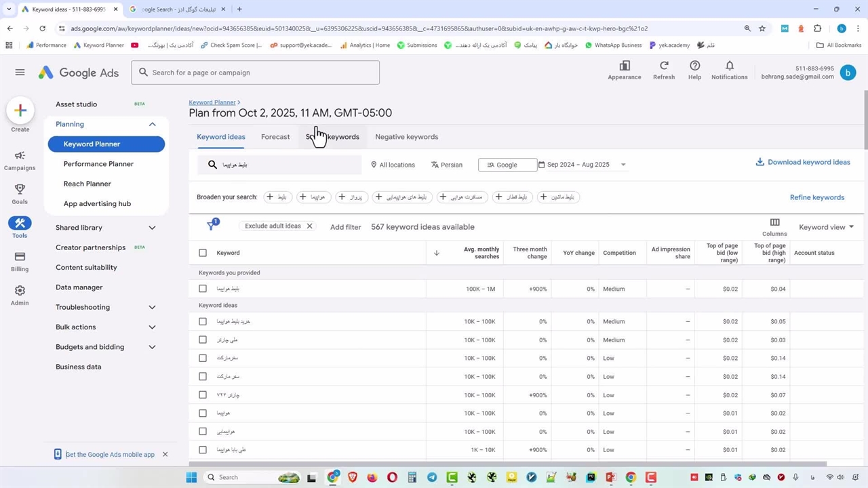Viewport: 868px width, 488px height.
Task: Open the Billing sidebar icon
Action: 20,261
